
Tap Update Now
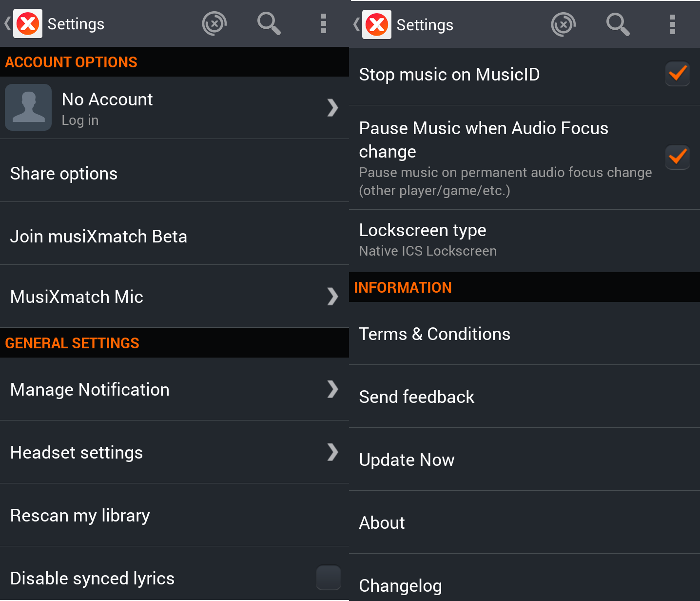pyautogui.click(x=525, y=460)
